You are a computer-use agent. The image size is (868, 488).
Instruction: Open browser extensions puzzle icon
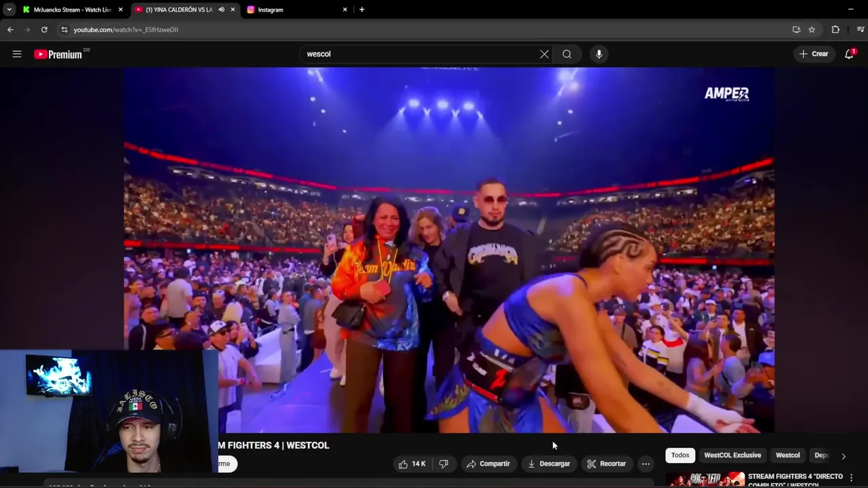(835, 30)
